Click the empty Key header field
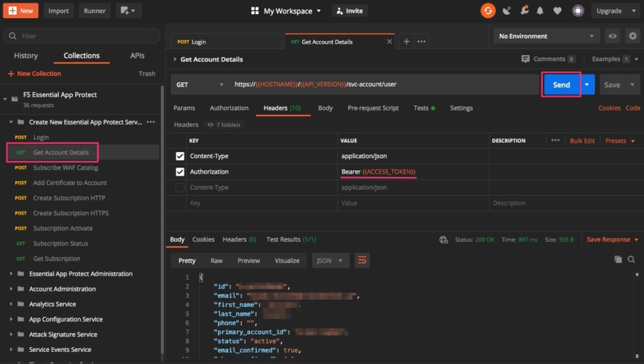 point(262,203)
